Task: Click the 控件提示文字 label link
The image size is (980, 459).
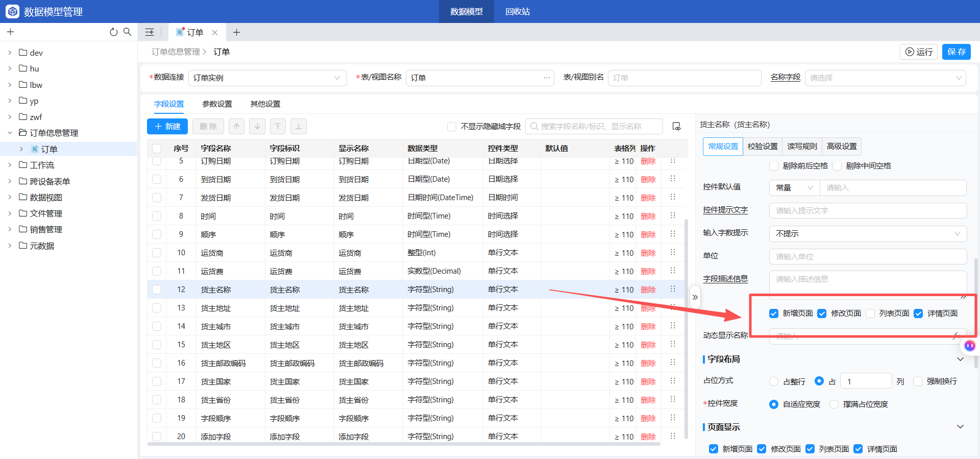Action: point(725,210)
